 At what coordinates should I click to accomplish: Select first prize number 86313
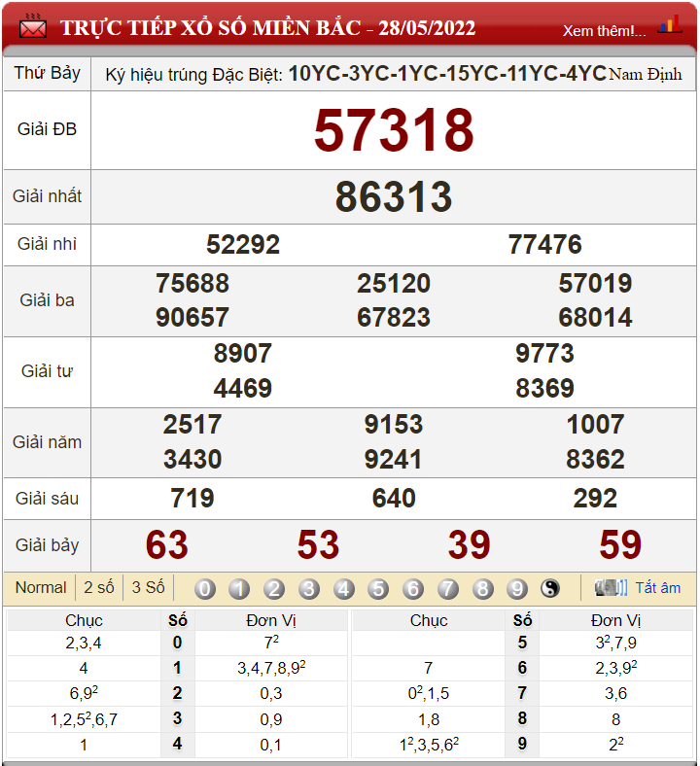click(x=394, y=196)
